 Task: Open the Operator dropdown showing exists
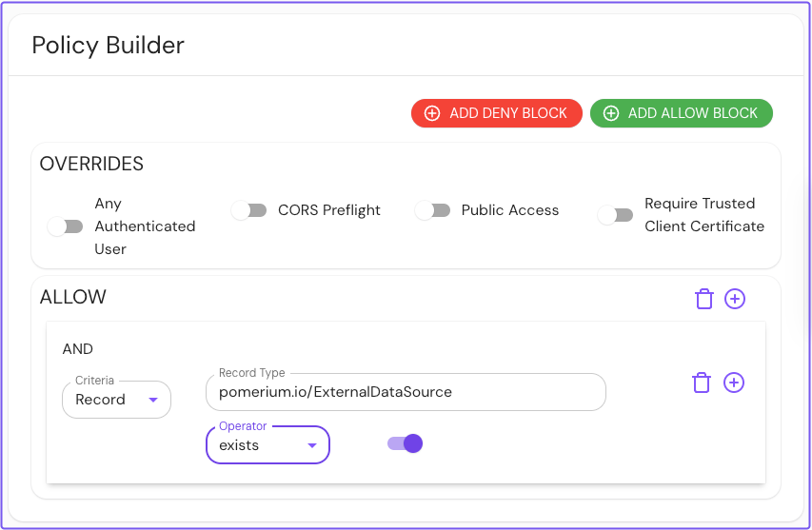[x=267, y=445]
